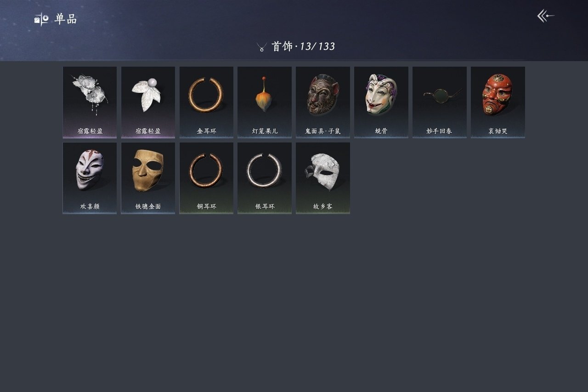The image size is (588, 392).
Task: Select the 鬼面具·子鼠 rat mask
Action: [x=323, y=102]
